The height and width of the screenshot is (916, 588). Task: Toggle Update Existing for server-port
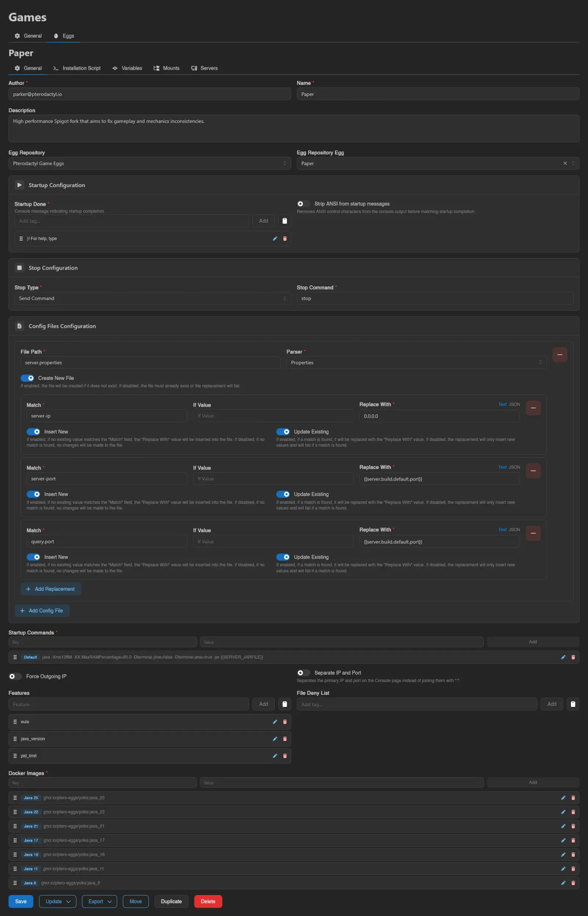(283, 494)
